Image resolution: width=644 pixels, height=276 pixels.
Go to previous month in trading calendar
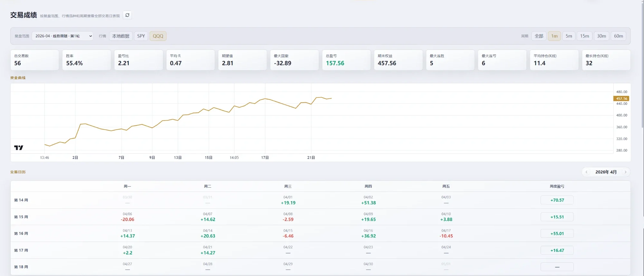point(586,172)
